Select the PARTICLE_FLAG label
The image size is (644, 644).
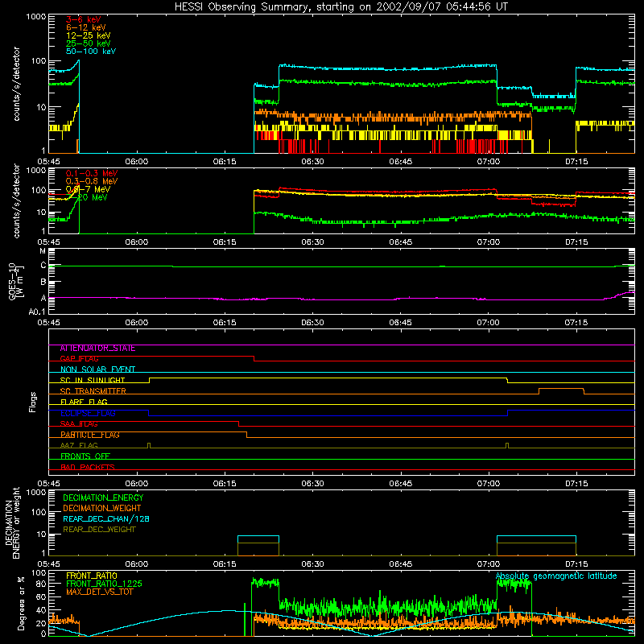(x=90, y=435)
